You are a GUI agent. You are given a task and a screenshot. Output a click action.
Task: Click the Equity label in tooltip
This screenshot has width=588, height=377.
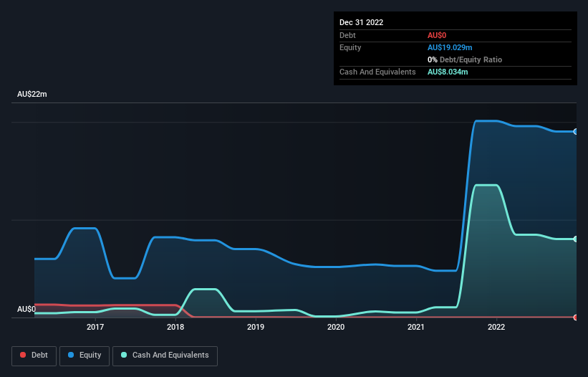click(350, 47)
